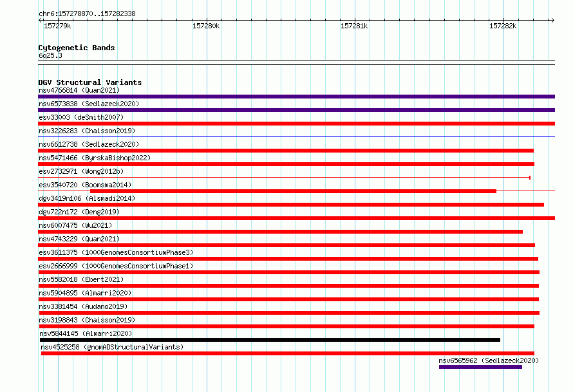Select nsv3198843 (Chaisson2019) label
Viewport: 573px width, 392px height.
(87, 320)
